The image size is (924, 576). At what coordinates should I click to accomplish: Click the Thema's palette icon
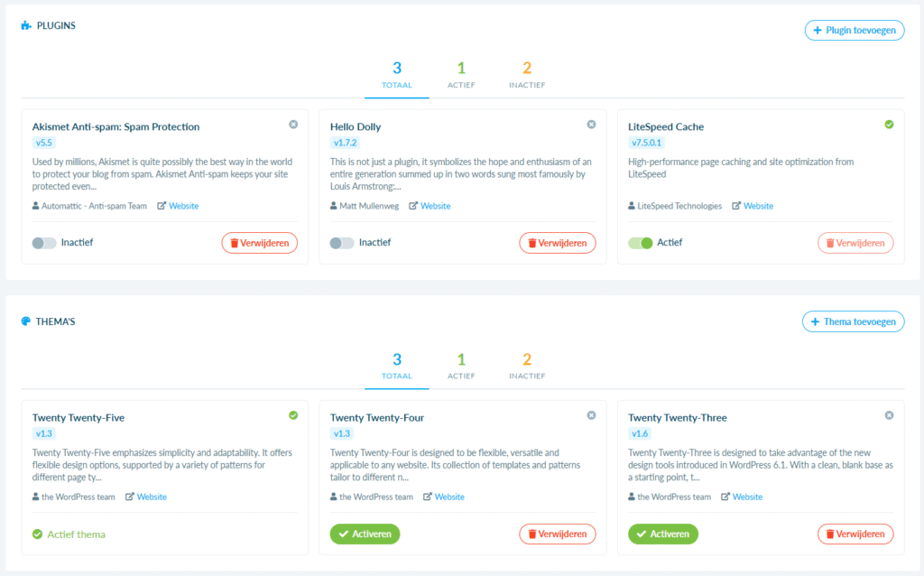click(x=26, y=321)
